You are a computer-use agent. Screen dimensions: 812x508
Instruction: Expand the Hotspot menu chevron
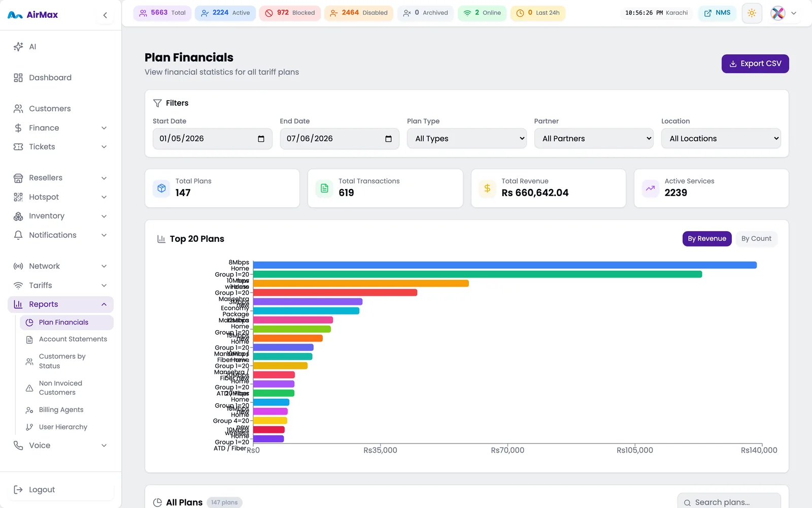tap(104, 197)
